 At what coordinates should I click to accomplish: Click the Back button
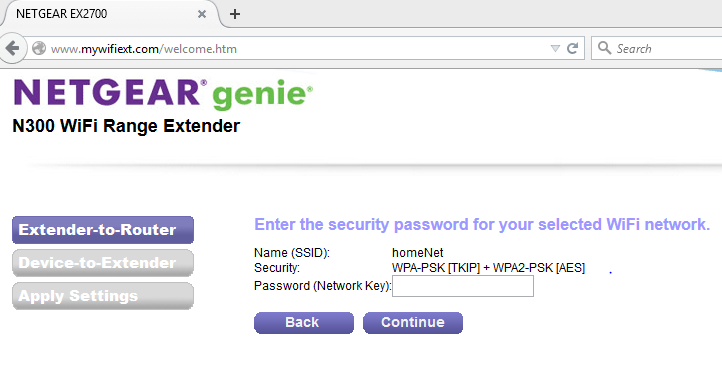[x=304, y=323]
